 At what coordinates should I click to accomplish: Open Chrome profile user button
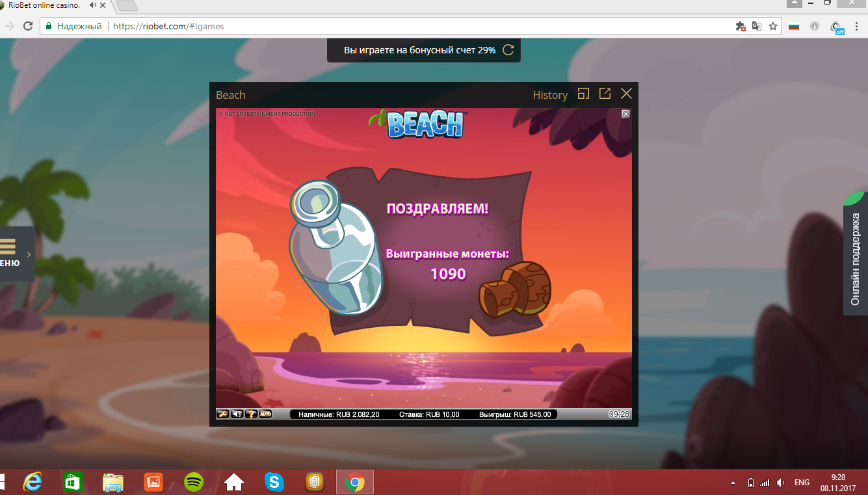pos(795,3)
